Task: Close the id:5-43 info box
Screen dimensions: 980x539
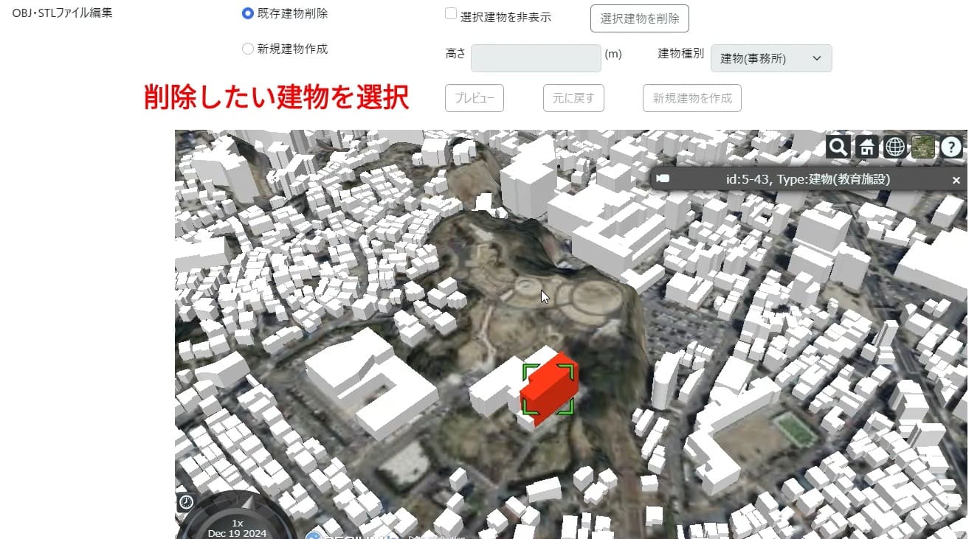Action: 956,180
